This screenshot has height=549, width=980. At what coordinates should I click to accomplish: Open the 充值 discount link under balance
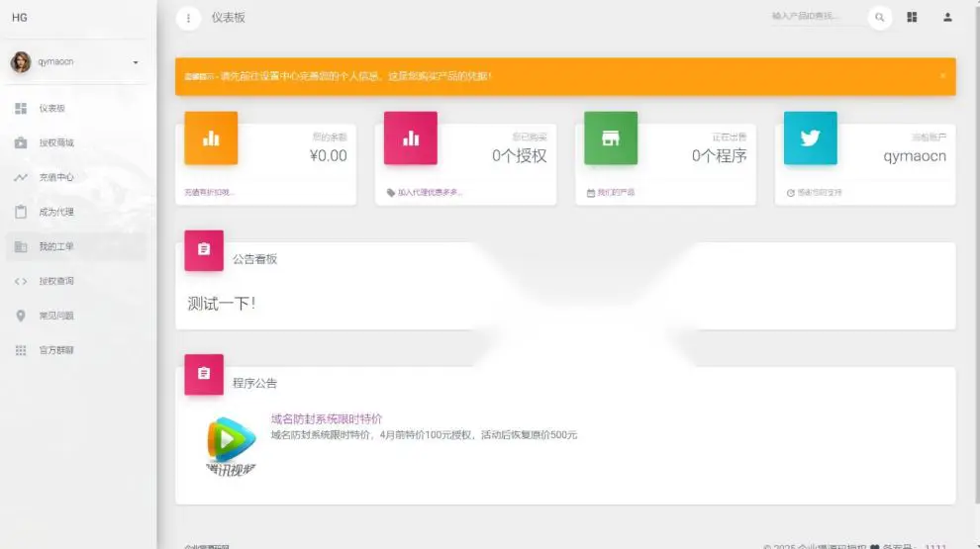coord(209,192)
